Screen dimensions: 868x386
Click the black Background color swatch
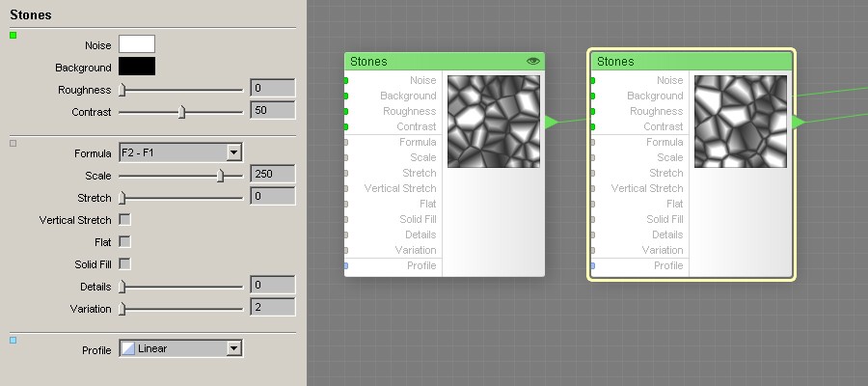point(137,67)
